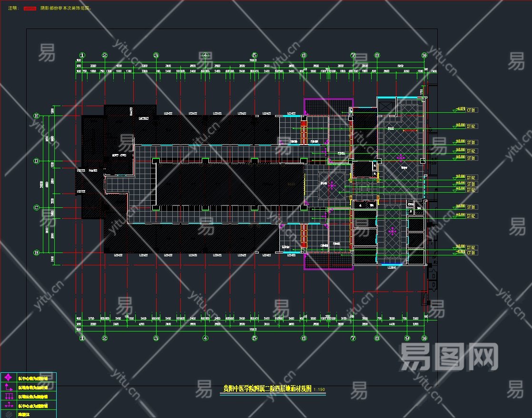Select bottom axis bubble 5
This screenshot has height=418, width=532.
[x=255, y=338]
